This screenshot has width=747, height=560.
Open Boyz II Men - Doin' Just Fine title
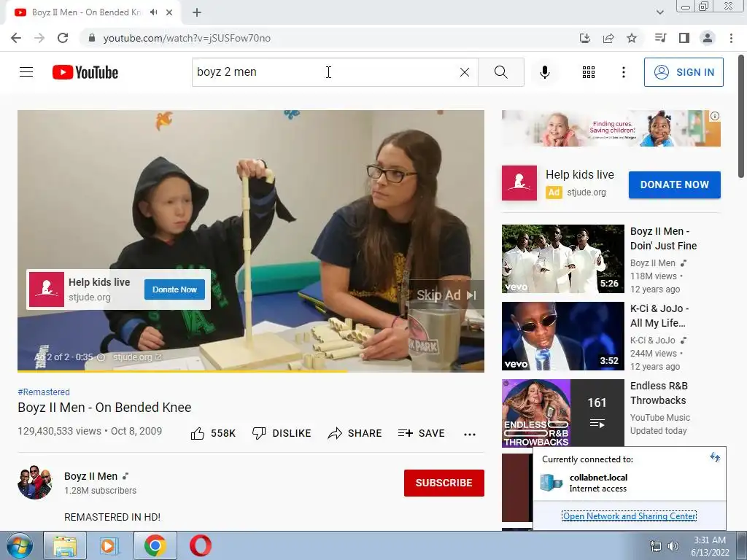pos(663,238)
